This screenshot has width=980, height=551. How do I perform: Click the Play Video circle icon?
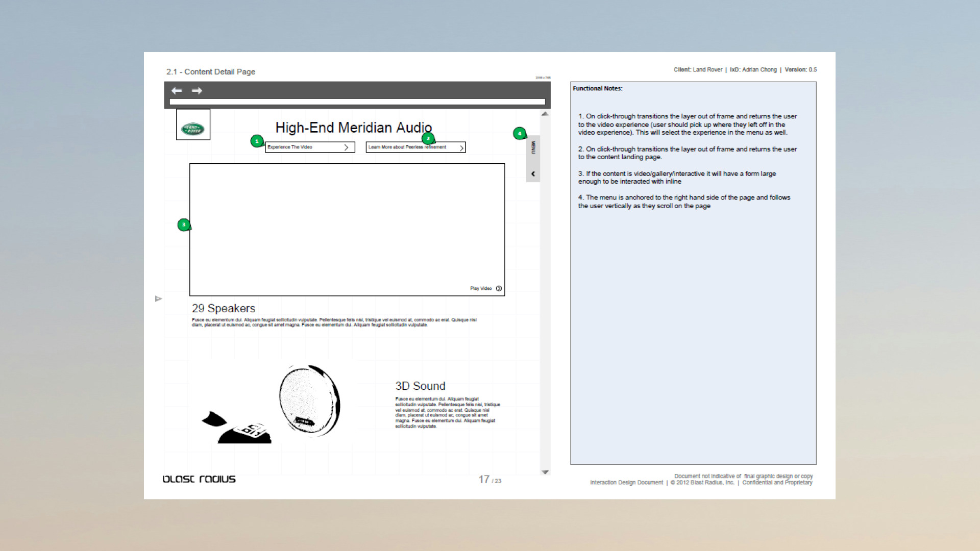[499, 289]
